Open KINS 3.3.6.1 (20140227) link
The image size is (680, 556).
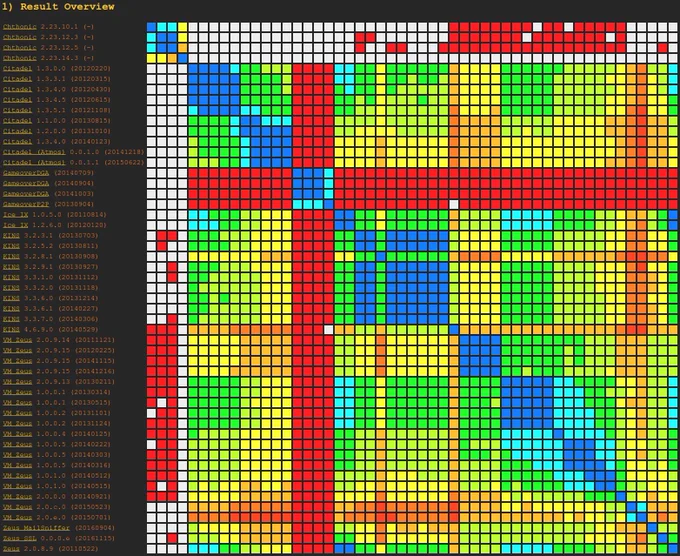coord(11,308)
